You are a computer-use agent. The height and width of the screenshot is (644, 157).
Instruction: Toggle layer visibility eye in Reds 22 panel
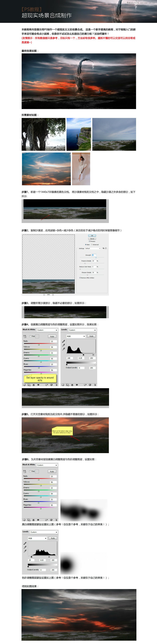pyautogui.click(x=38, y=385)
